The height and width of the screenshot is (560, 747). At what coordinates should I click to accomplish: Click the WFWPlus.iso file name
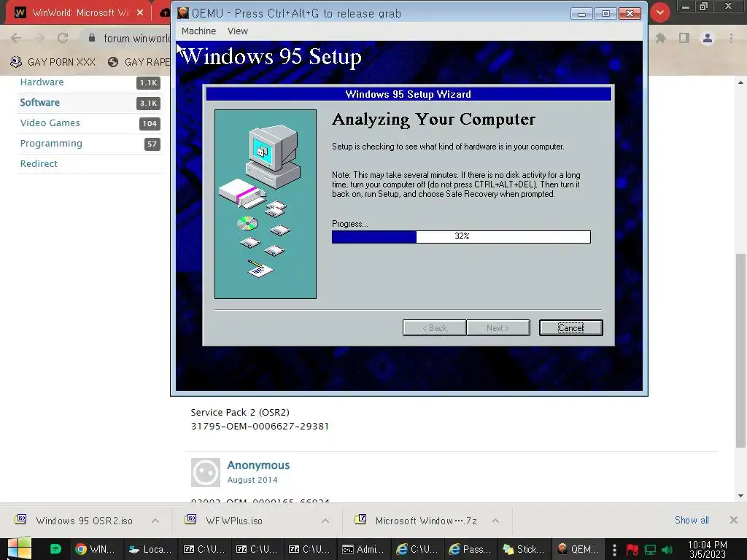click(x=234, y=521)
